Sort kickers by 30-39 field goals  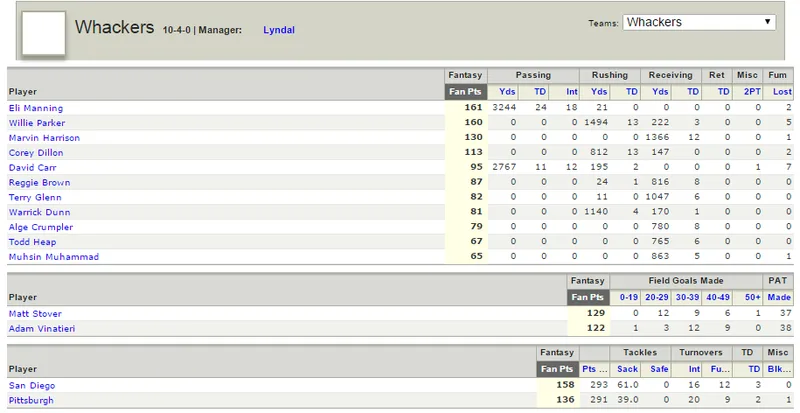pyautogui.click(x=687, y=297)
